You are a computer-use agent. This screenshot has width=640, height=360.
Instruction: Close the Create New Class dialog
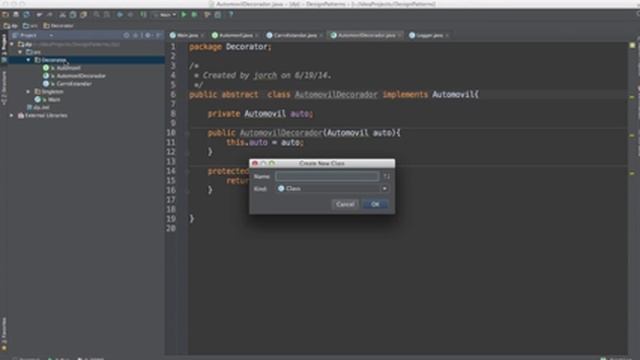[x=255, y=163]
